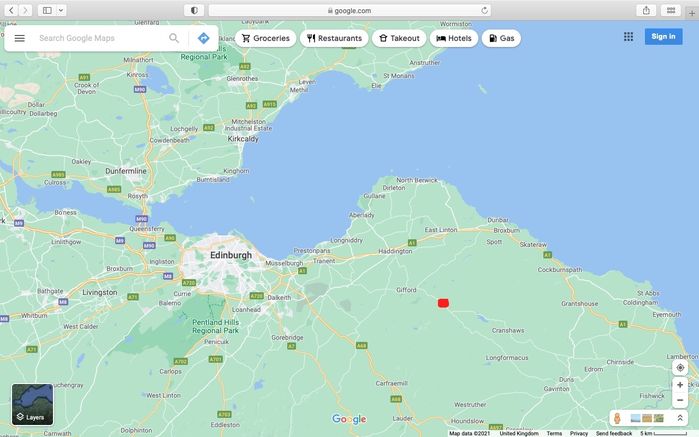
Task: Click the Musselburgh label
Action: [284, 263]
